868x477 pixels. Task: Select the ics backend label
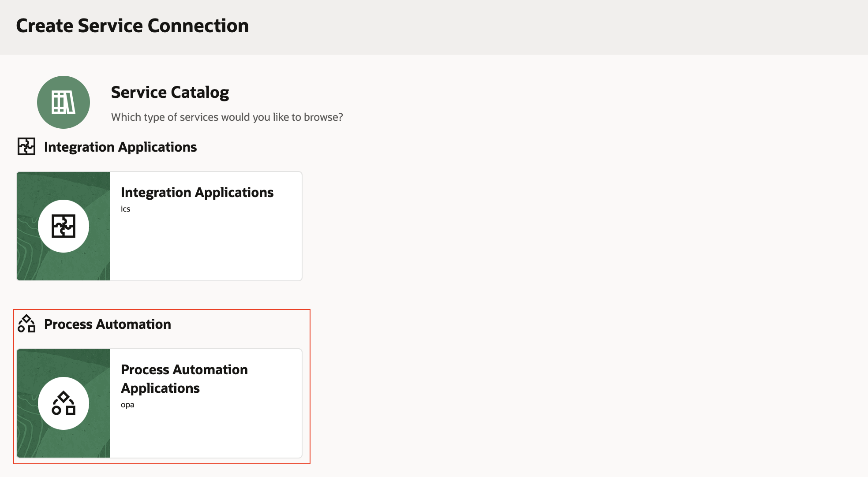point(126,209)
